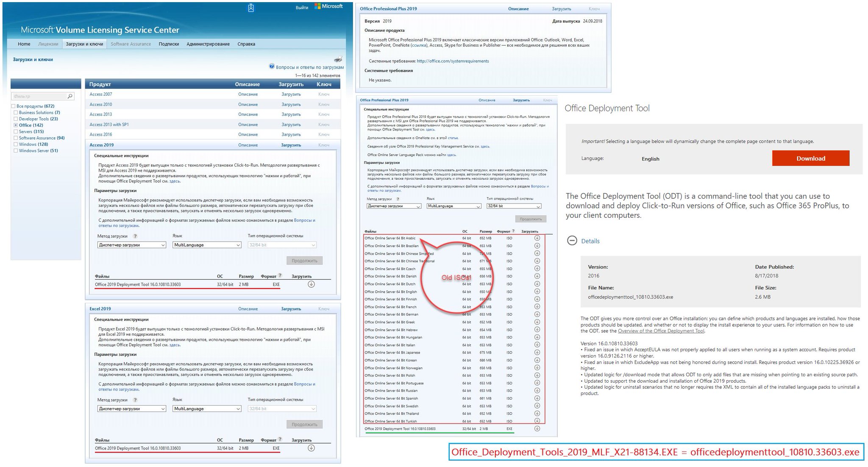Click the help icon beside Формат in Access files
Viewport: 868px width, 467px height.
click(280, 275)
